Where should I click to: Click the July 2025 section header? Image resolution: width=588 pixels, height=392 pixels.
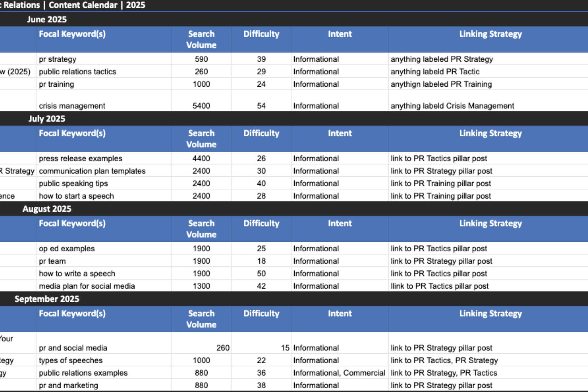point(47,119)
